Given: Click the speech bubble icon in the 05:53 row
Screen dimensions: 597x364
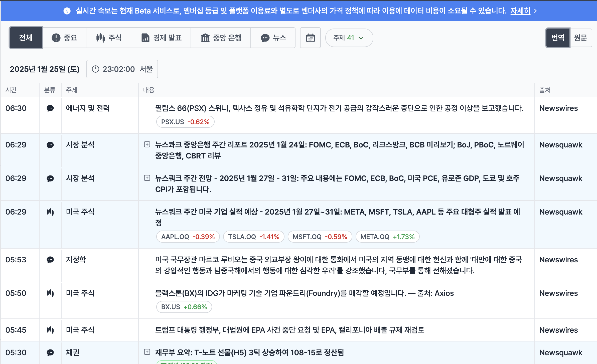Looking at the screenshot, I should click(50, 260).
